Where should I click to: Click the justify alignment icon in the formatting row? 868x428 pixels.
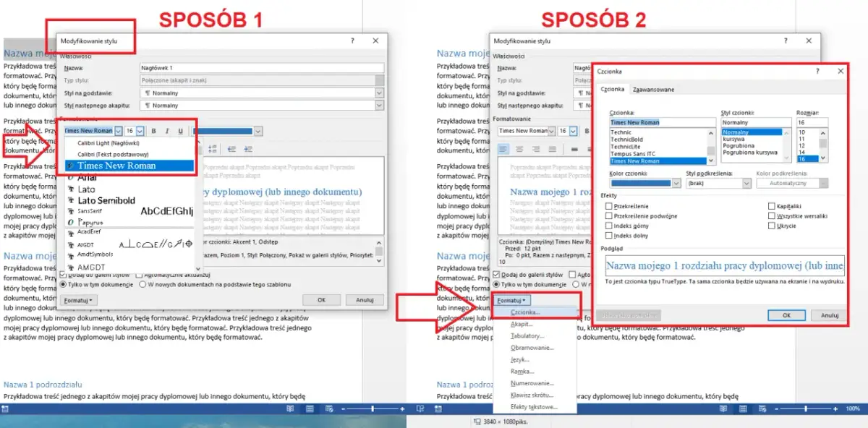(552, 149)
